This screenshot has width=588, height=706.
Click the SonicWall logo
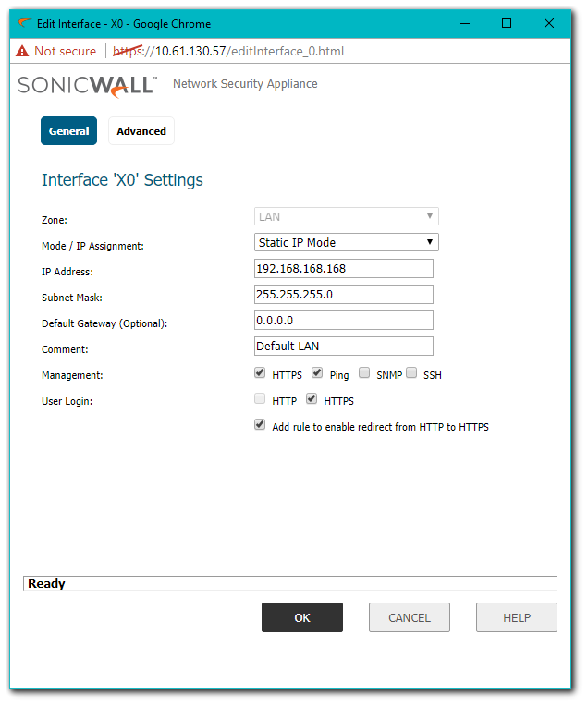pos(88,85)
